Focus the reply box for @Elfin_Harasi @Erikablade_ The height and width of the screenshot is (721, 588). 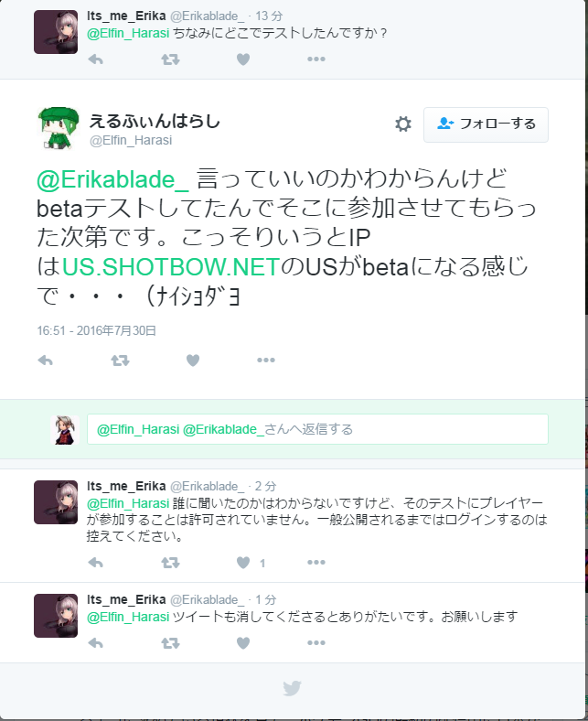pos(317,429)
